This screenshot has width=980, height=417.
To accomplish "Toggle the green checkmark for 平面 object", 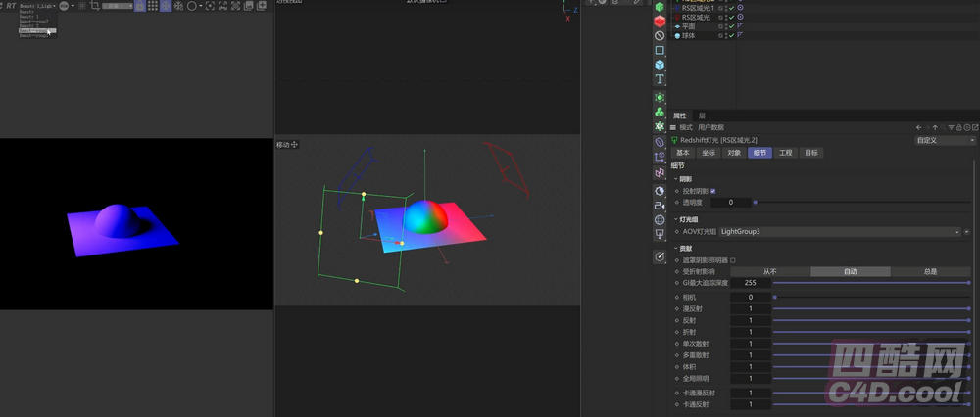I will coord(731,26).
